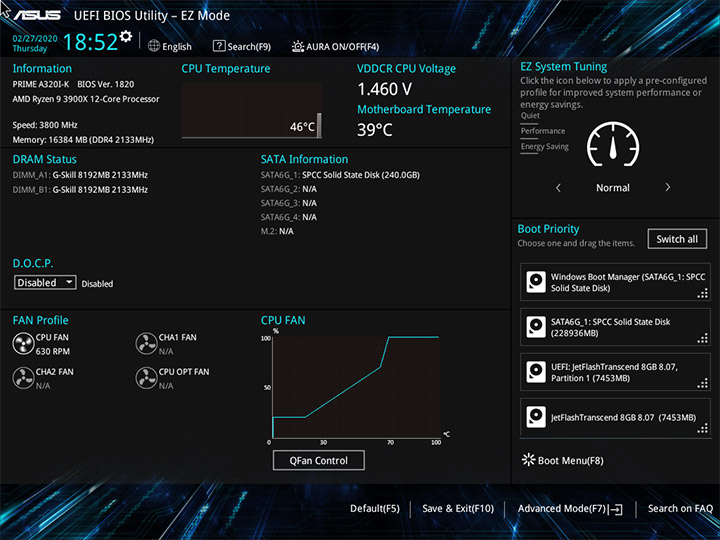720x540 pixels.
Task: Click the SATA6G_1 SPCC Solid State Disk (240.0GB) line
Action: (340, 175)
